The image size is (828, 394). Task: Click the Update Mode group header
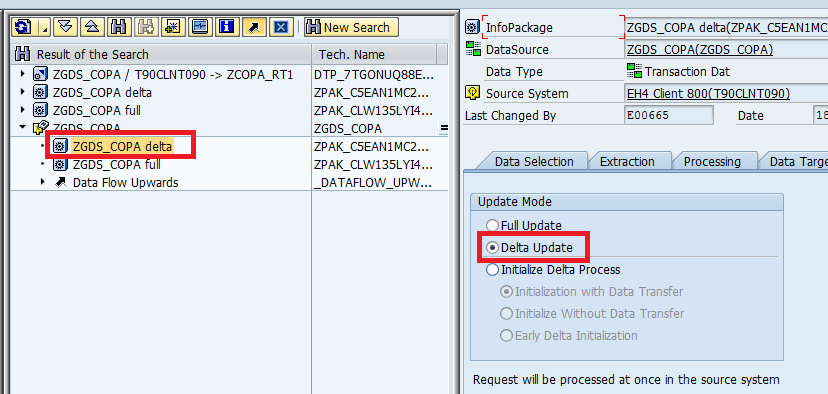tap(627, 202)
